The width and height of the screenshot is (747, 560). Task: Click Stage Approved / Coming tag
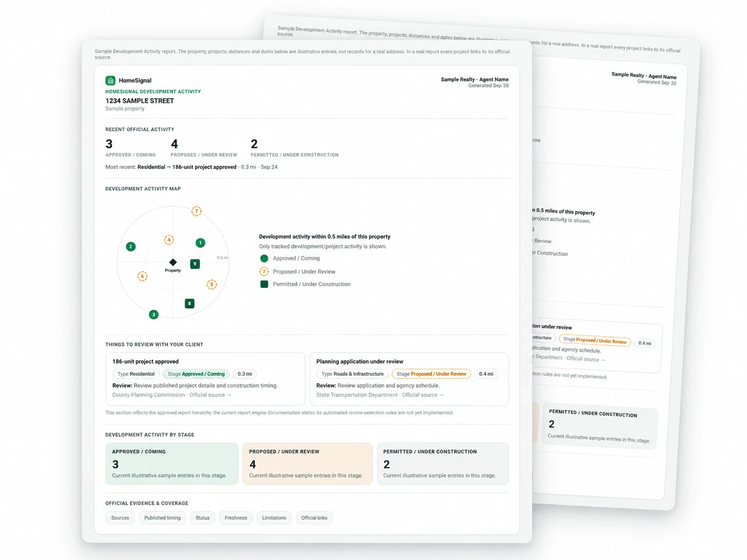click(196, 374)
